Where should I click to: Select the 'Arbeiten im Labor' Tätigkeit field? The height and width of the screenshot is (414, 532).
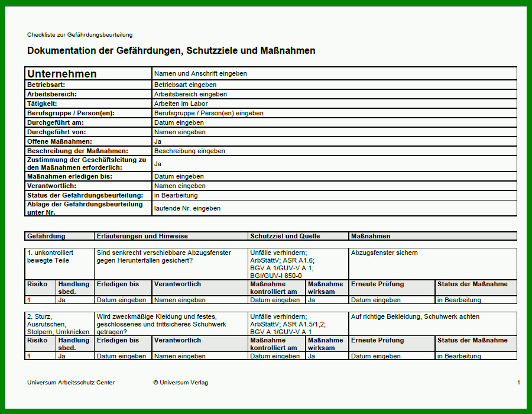334,104
